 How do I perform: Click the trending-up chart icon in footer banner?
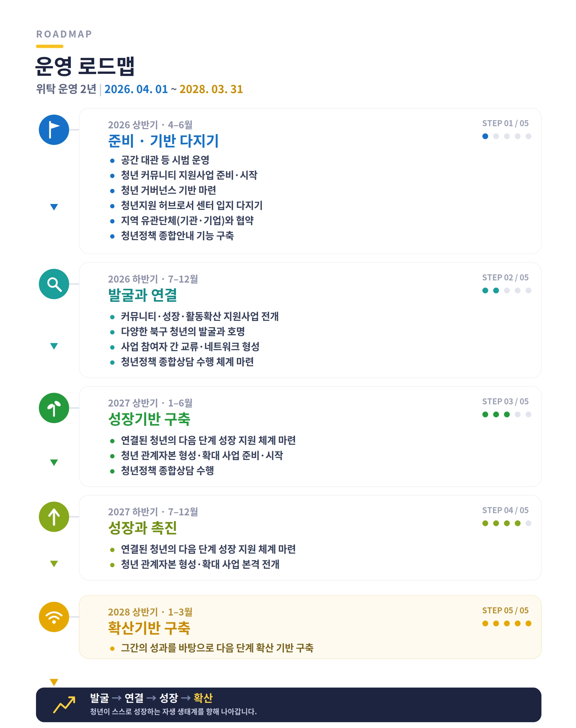point(64,705)
